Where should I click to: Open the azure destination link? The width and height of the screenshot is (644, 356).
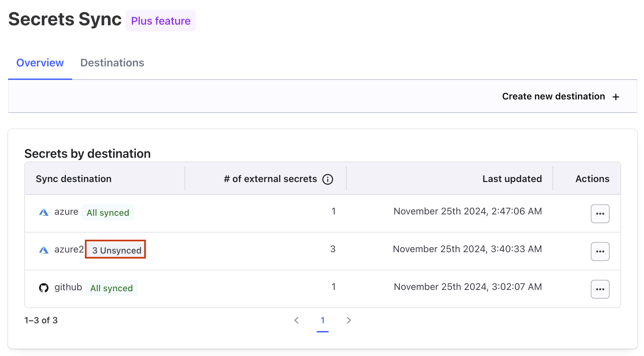(66, 212)
